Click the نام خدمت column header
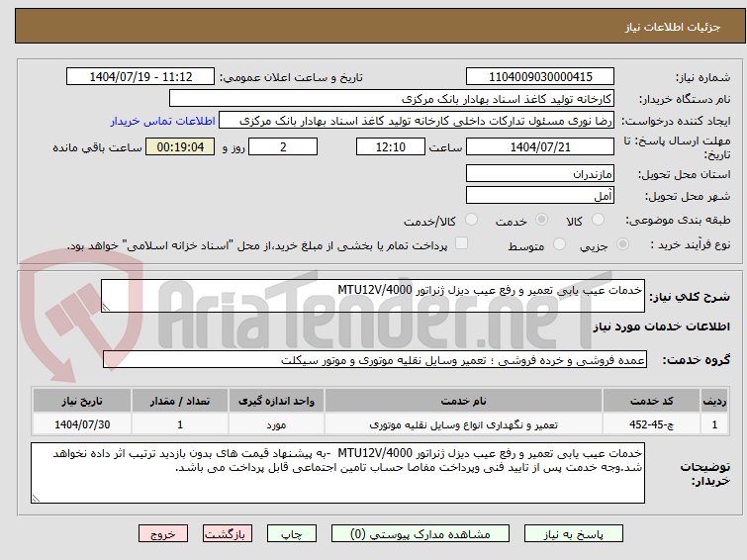 (463, 401)
